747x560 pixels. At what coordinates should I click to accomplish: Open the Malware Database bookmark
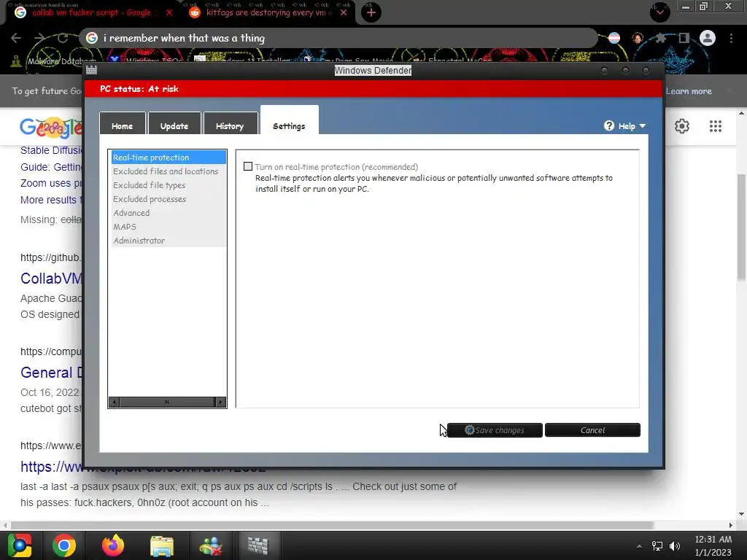[53, 61]
